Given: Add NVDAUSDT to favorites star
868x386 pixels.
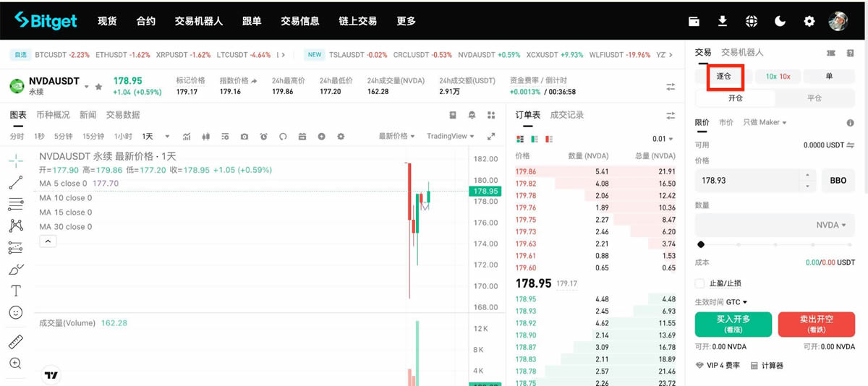Looking at the screenshot, I should point(98,87).
